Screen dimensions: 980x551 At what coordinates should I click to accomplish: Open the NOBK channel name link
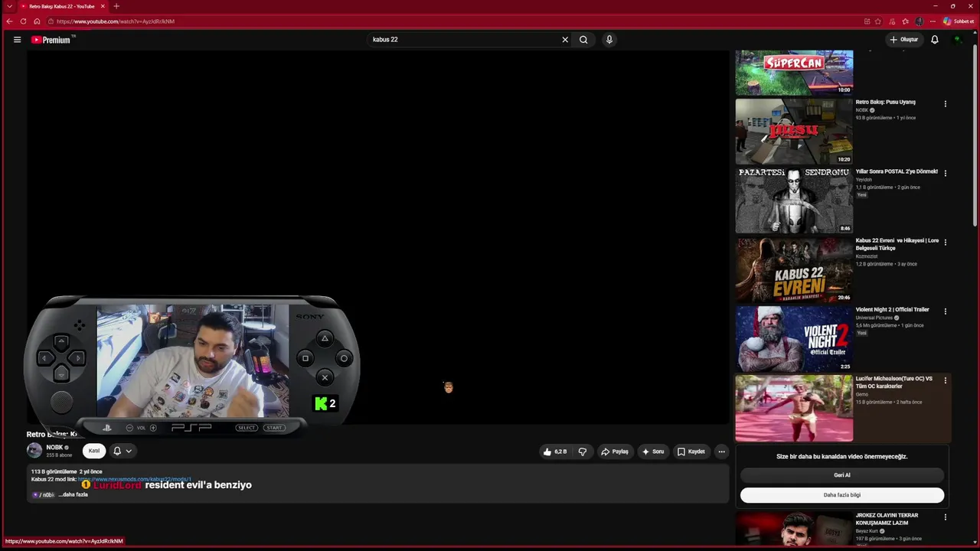click(54, 448)
